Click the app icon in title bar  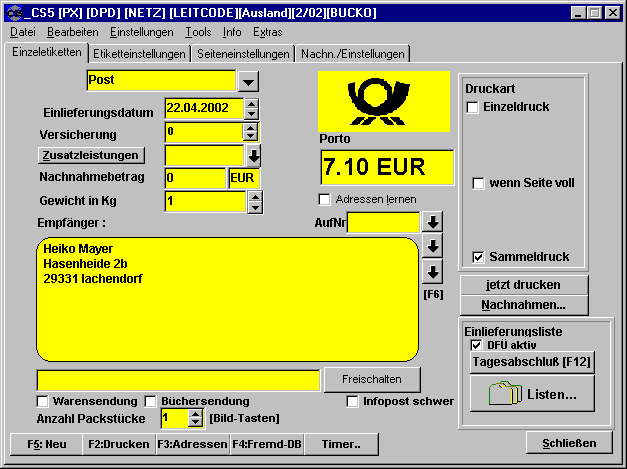14,13
